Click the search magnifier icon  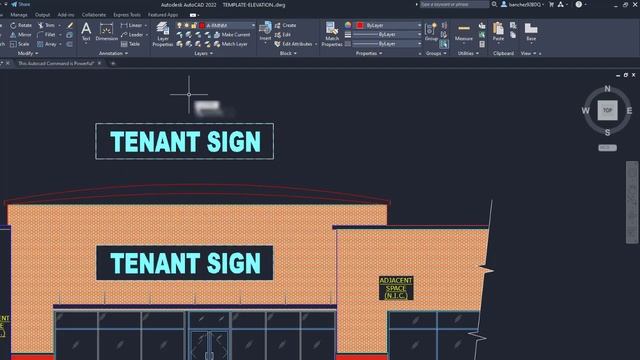pos(494,4)
